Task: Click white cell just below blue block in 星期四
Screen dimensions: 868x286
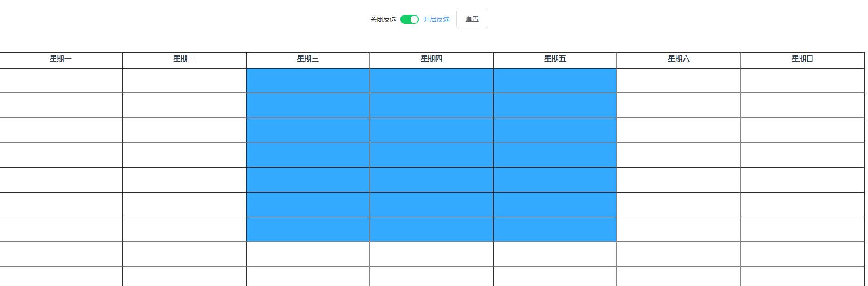Action: [431, 254]
